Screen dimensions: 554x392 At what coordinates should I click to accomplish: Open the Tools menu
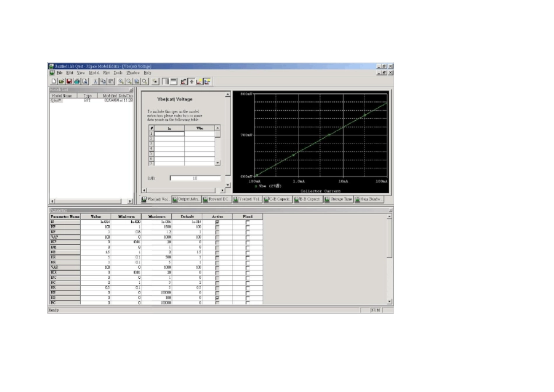coord(118,73)
